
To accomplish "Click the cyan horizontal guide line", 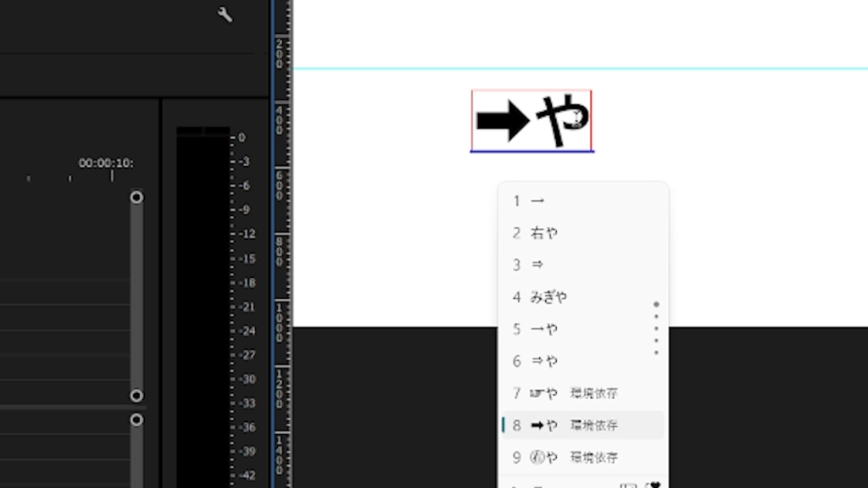I will 580,69.
